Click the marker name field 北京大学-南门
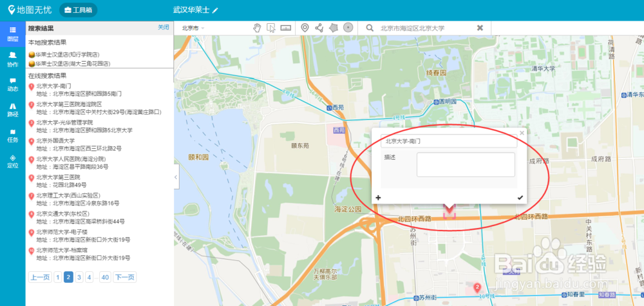This screenshot has height=306, width=644. coord(449,141)
